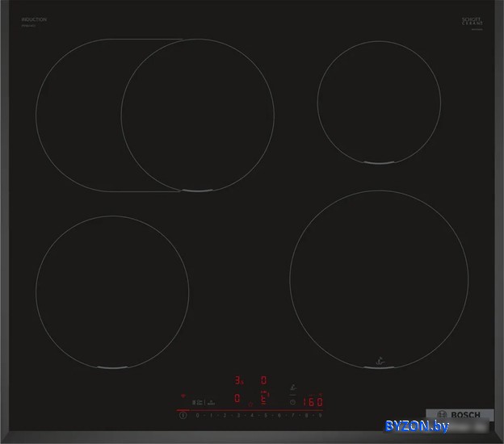Click the rear left round zone inside extended oval
The image size is (504, 444).
pos(198,115)
